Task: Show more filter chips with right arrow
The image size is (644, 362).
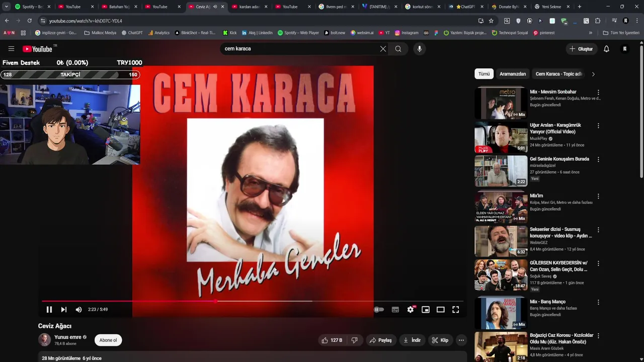Action: (x=593, y=74)
